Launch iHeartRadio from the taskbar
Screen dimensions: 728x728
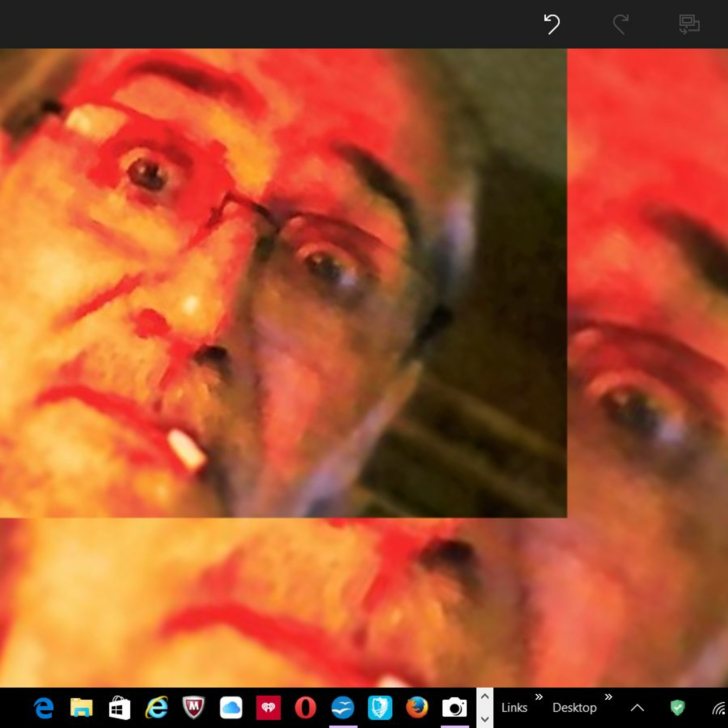[x=268, y=708]
